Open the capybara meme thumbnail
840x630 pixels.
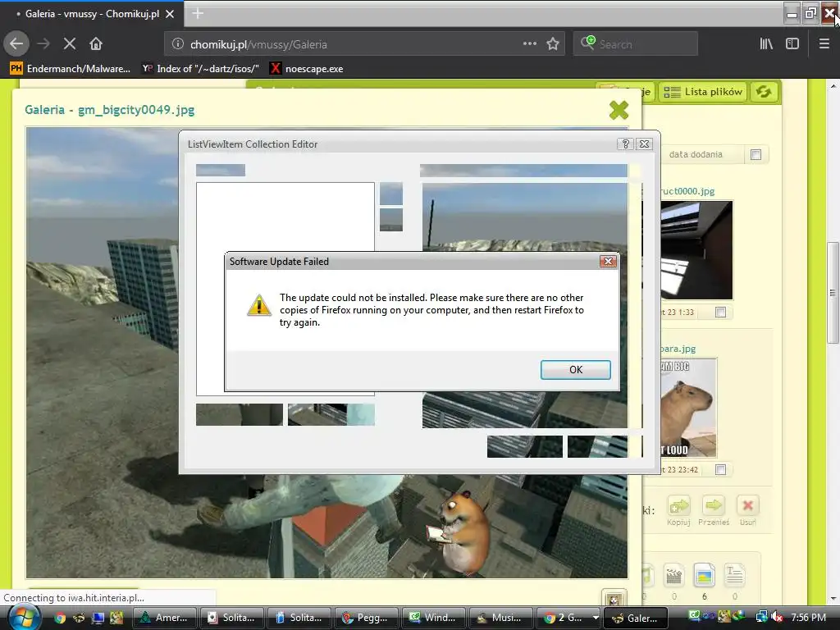688,408
